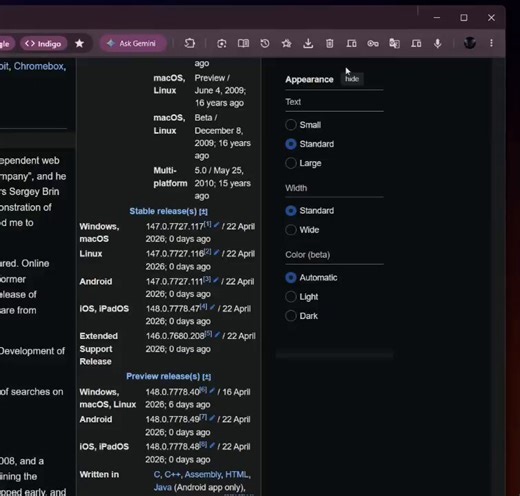This screenshot has height=496, width=520.
Task: Click the devices icon beside microphone
Action: point(416,43)
